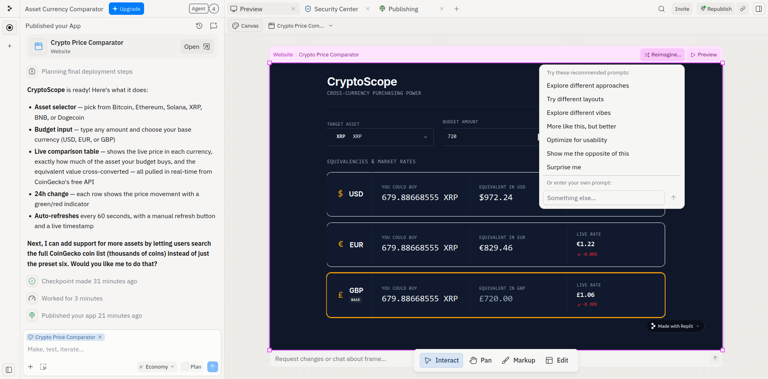This screenshot has width=768, height=379.
Task: Open new chat icon beside history
Action: coord(214,26)
